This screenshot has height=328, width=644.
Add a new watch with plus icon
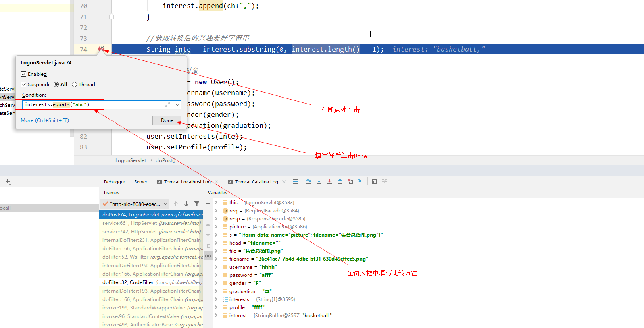pos(208,204)
